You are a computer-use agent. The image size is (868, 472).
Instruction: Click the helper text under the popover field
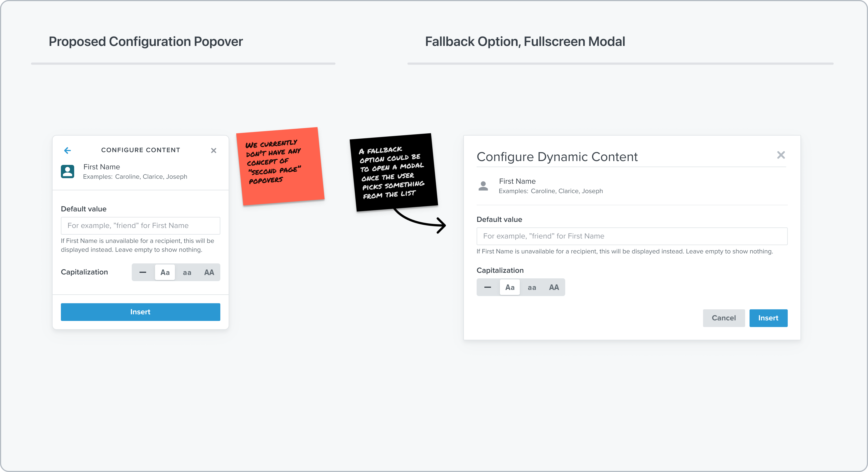click(x=138, y=245)
